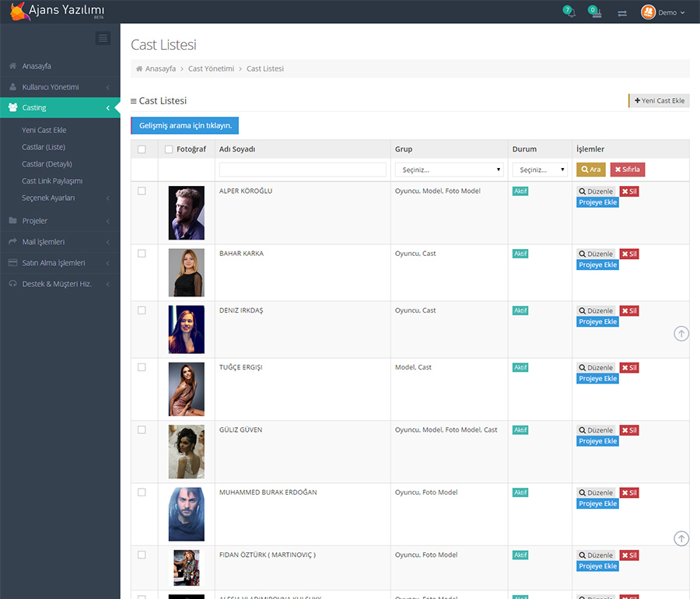The image size is (700, 599).
Task: Expand Mail İşlemleri menu
Action: [107, 242]
